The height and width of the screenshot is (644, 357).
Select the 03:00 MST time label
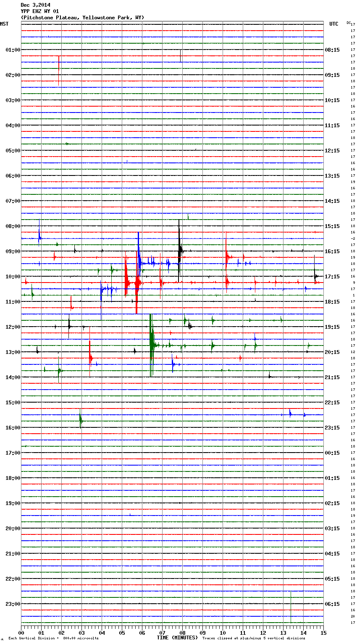click(13, 100)
